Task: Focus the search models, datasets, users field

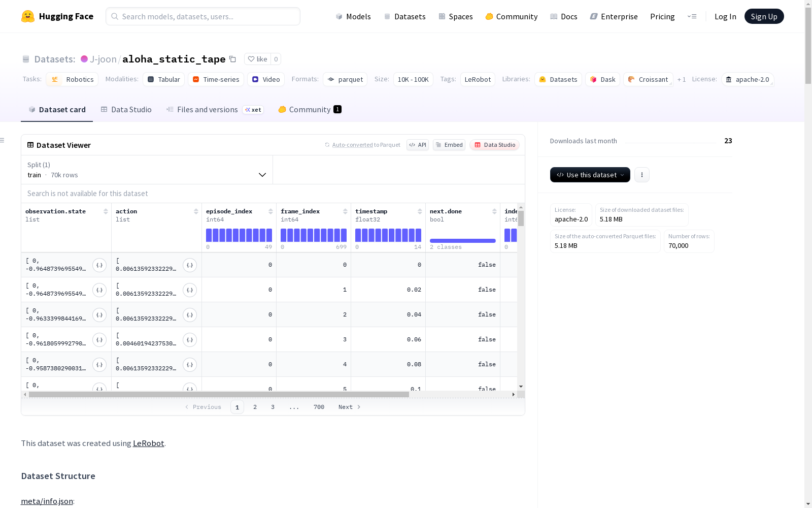Action: point(203,16)
